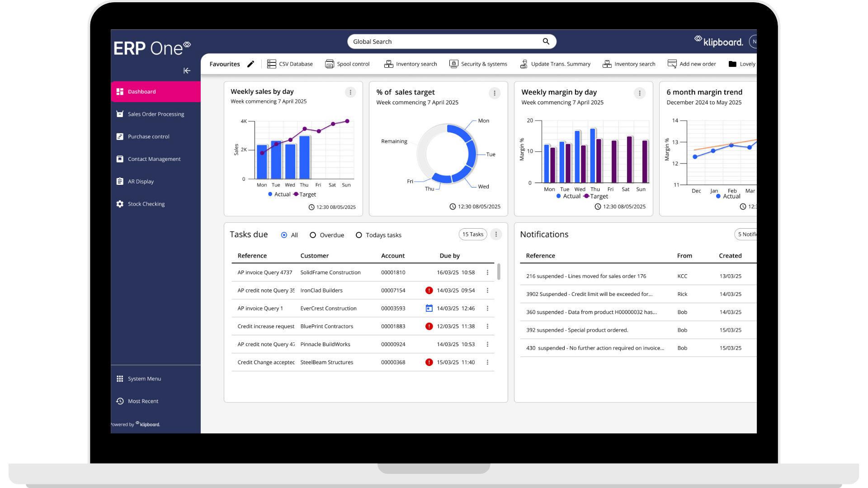This screenshot has height=488, width=868.
Task: Select the Todays tasks radio button
Action: coord(359,235)
